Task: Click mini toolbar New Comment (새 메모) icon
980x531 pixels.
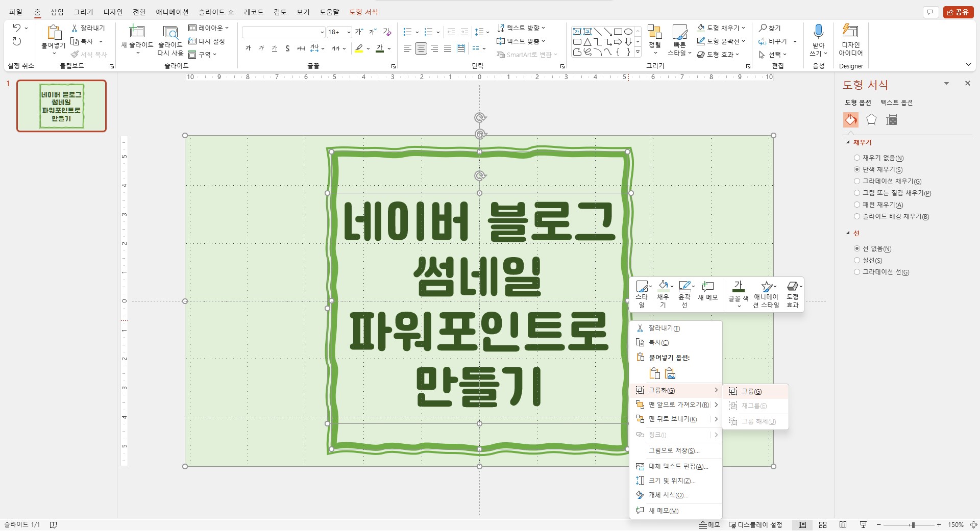Action: click(x=708, y=286)
